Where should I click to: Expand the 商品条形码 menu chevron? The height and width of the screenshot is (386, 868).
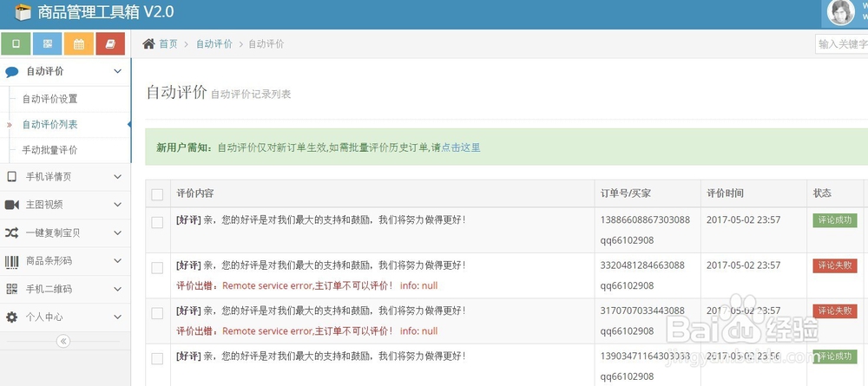117,261
